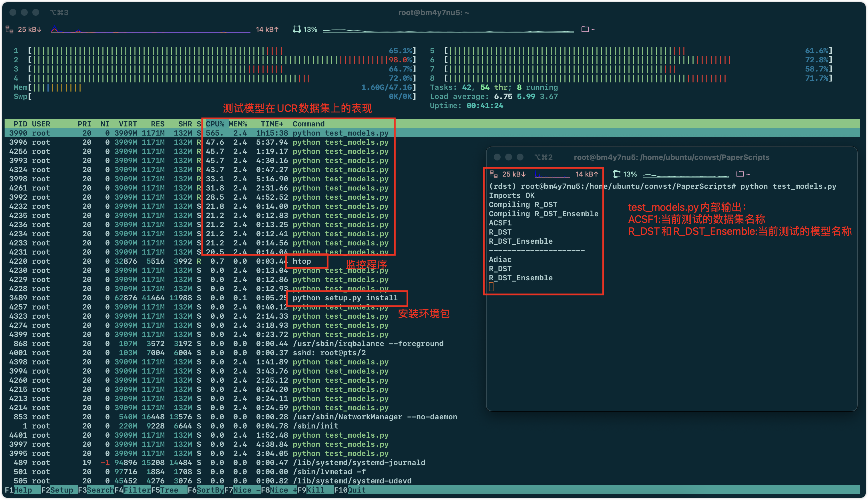Click the 14 kB upload indicator in main terminal
The image size is (868, 500).
[267, 29]
